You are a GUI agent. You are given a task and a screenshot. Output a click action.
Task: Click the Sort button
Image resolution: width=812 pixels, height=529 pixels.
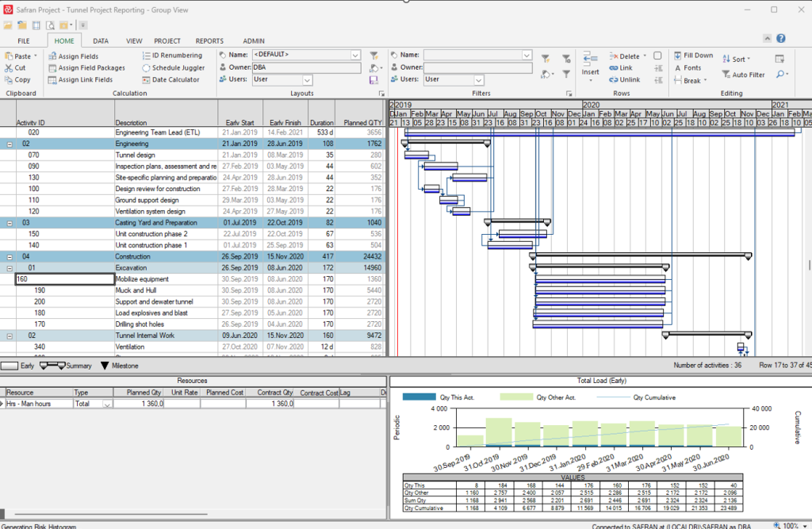pos(736,59)
